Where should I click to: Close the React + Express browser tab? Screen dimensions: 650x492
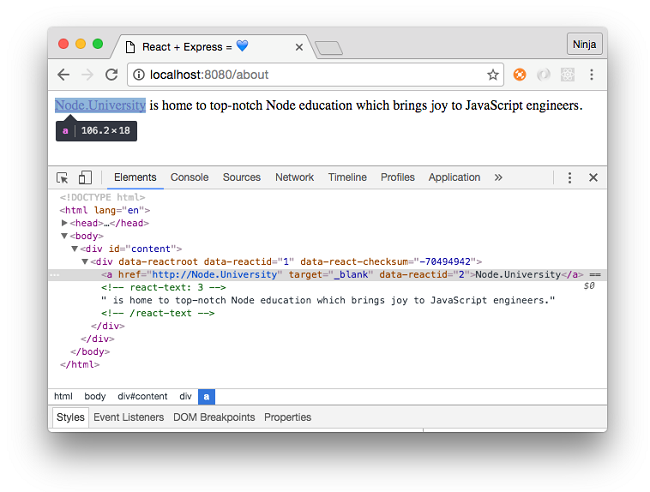point(299,47)
